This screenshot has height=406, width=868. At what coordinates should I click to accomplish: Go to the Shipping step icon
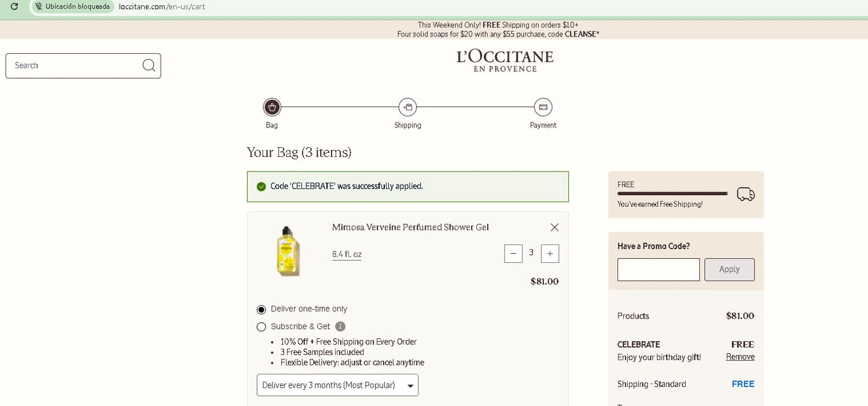(407, 107)
